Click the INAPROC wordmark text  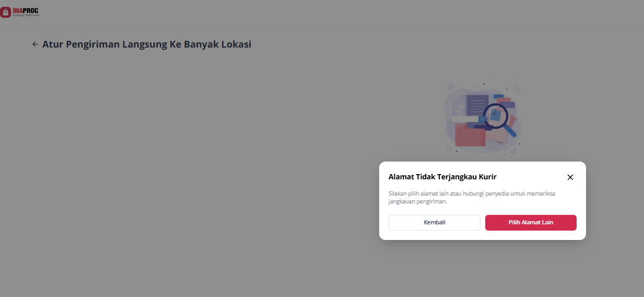pos(26,10)
